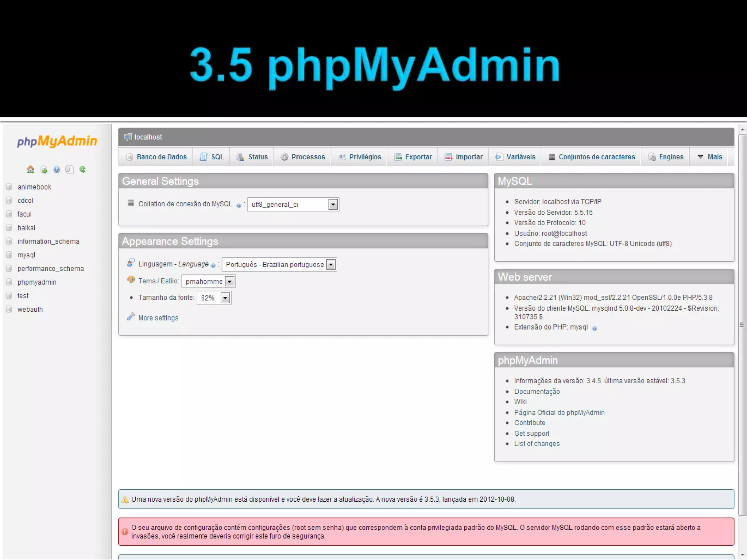
Task: Click help icon beside Linguagem - Language
Action: (213, 265)
